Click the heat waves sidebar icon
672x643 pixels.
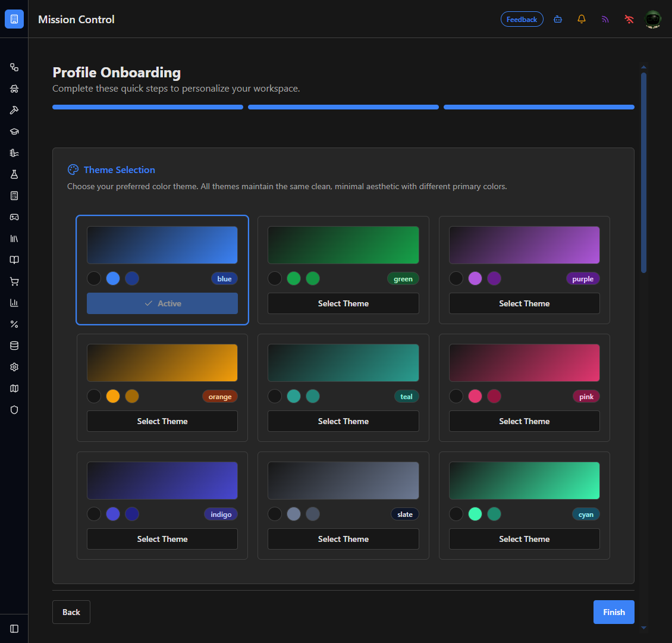[14, 153]
